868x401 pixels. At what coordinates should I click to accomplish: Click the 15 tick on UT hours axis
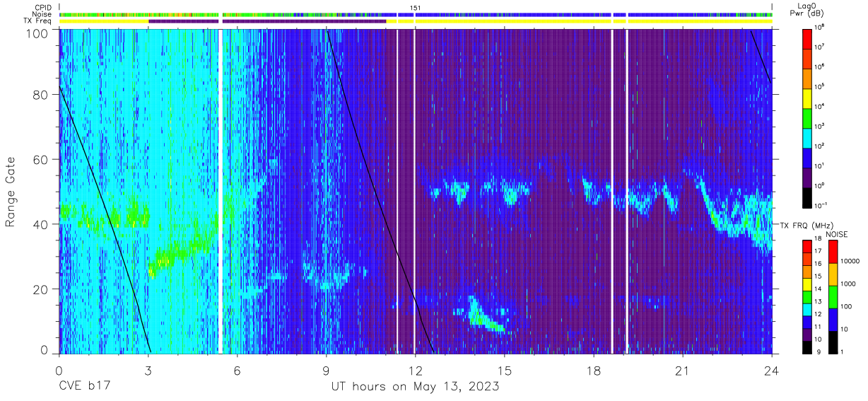[x=505, y=370]
